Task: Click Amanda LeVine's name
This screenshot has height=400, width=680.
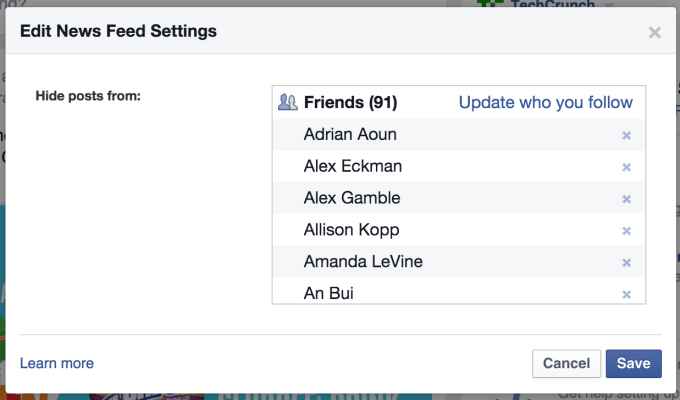Action: pyautogui.click(x=363, y=263)
